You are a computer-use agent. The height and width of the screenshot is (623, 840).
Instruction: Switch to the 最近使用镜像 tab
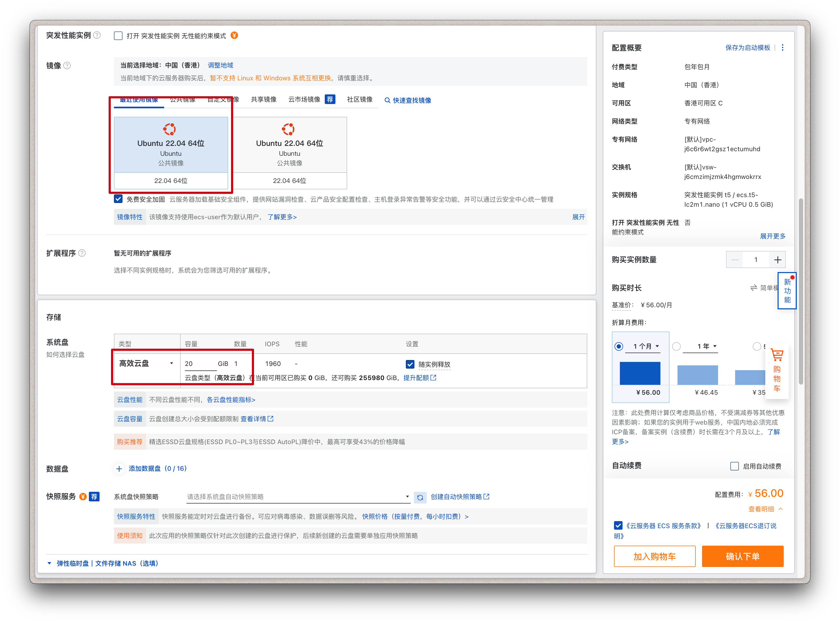(x=139, y=100)
